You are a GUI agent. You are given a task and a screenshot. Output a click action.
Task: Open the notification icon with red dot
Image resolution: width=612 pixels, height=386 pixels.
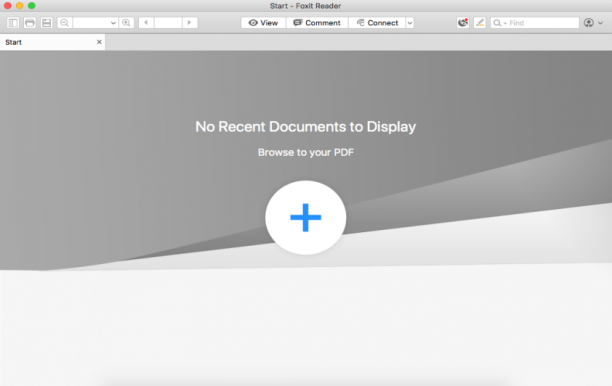coord(463,23)
